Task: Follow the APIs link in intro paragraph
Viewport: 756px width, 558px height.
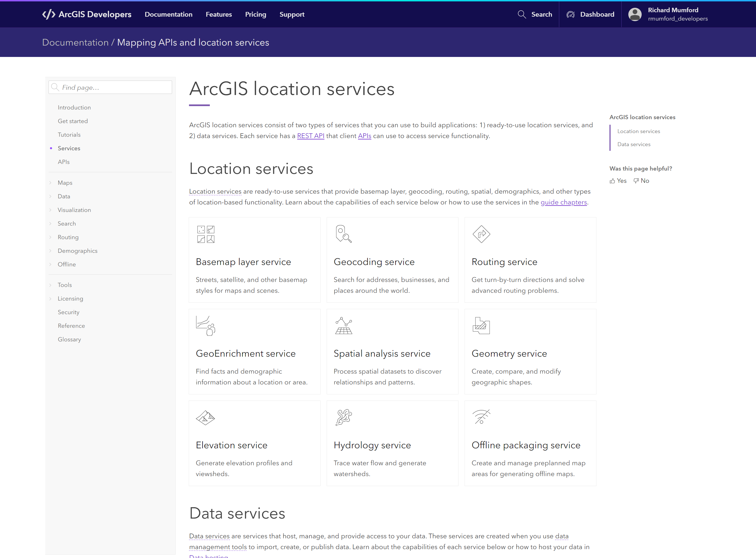Action: [364, 136]
